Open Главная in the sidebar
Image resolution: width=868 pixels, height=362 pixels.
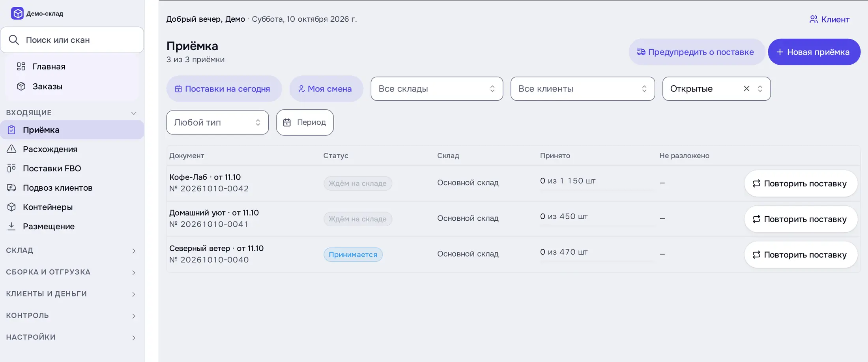click(72, 66)
